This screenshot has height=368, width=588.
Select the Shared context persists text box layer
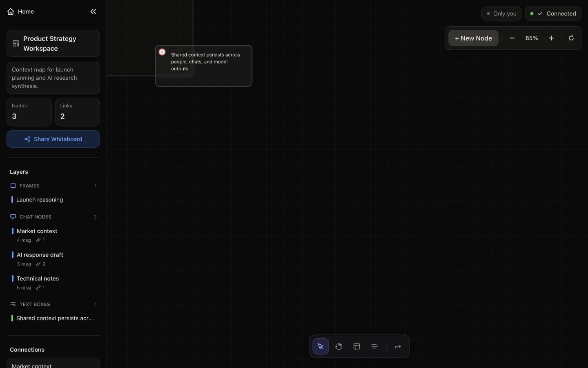(x=53, y=318)
